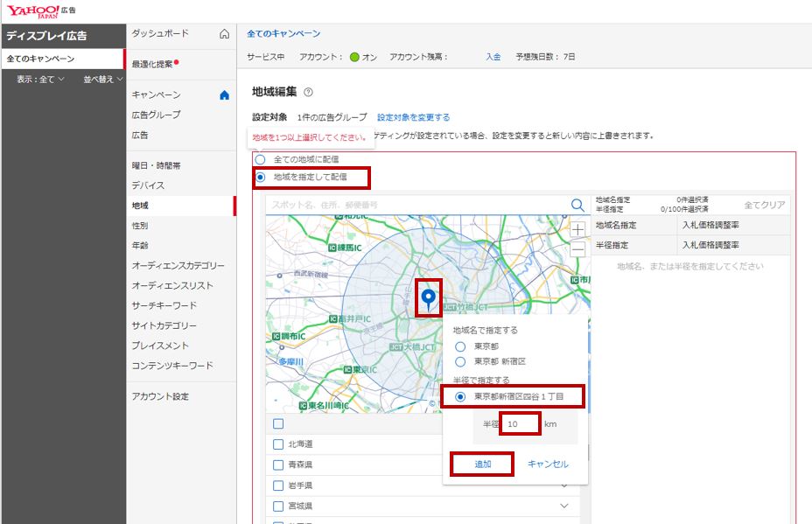Image resolution: width=812 pixels, height=524 pixels.
Task: Click the 入金 link
Action: coord(493,57)
